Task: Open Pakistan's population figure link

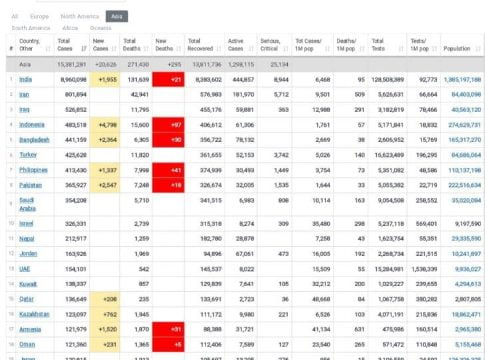Action: coord(464,185)
